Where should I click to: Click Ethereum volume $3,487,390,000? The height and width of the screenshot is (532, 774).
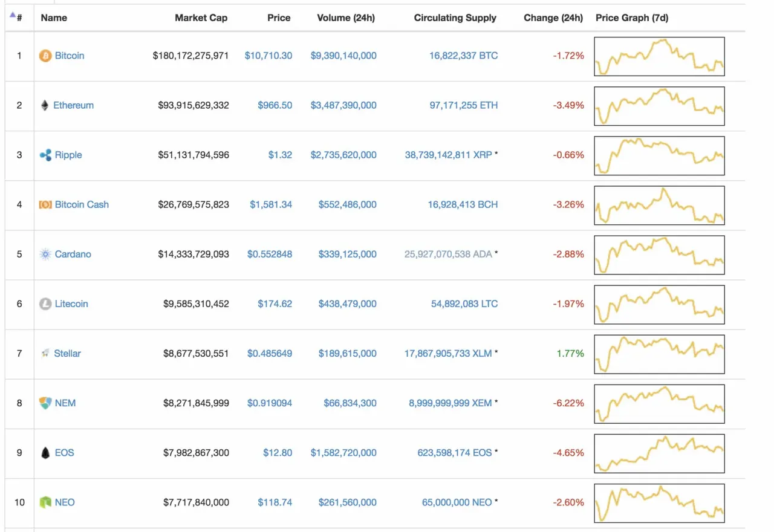(343, 105)
